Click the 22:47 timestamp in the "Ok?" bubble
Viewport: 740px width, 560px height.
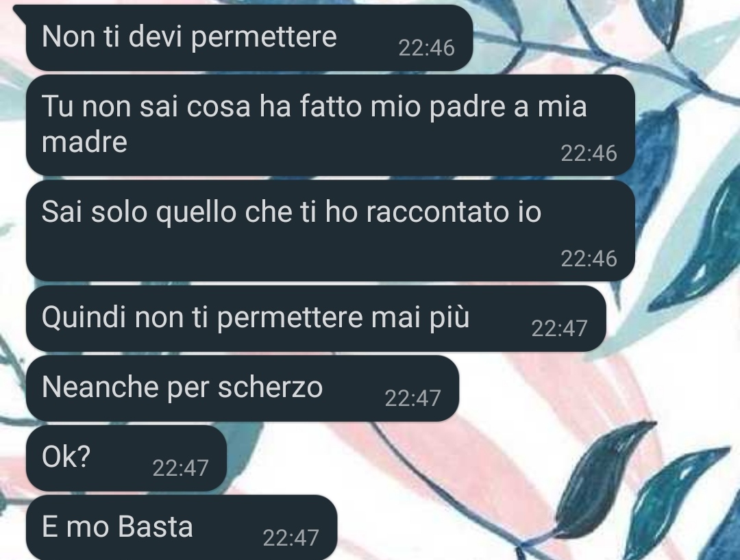(180, 468)
